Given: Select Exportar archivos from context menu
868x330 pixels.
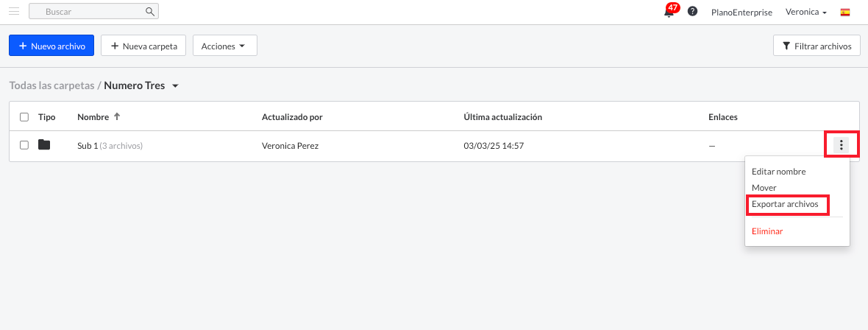Looking at the screenshot, I should 785,204.
